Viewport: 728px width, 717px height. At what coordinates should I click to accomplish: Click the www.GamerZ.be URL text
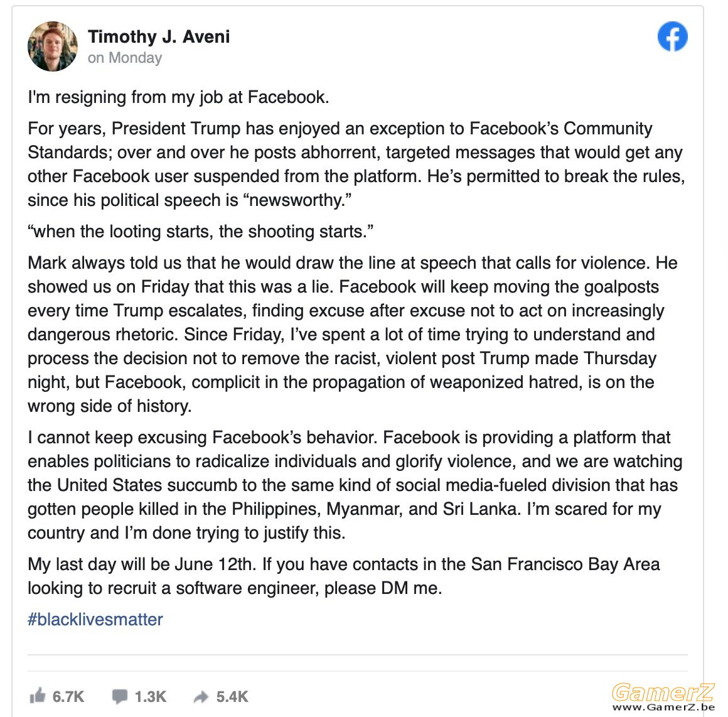(663, 707)
